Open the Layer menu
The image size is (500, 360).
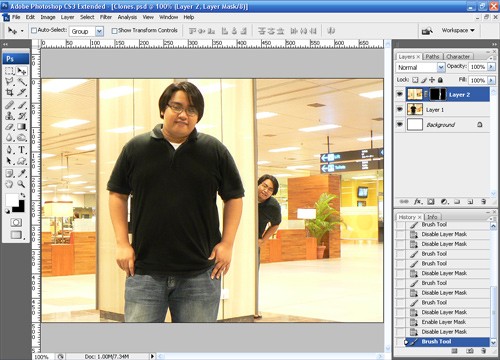(x=67, y=17)
